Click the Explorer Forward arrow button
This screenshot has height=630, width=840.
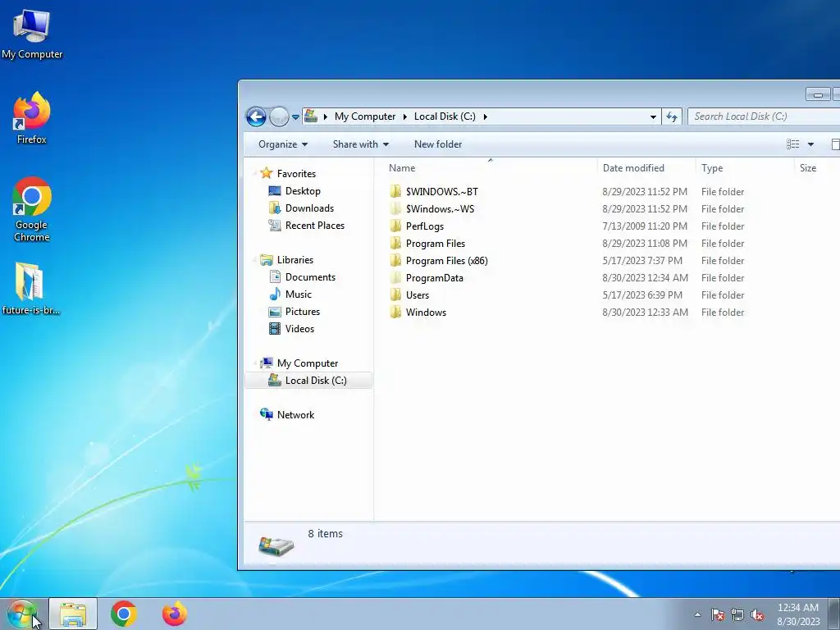click(x=279, y=116)
